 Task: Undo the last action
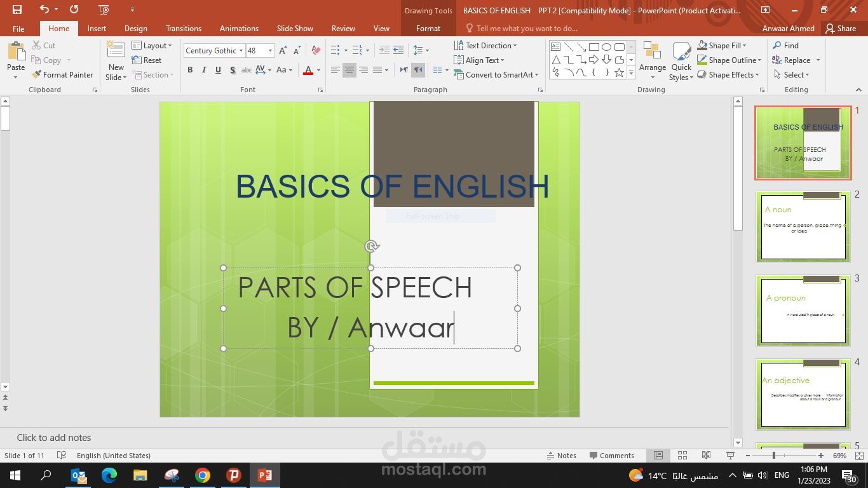coord(44,10)
